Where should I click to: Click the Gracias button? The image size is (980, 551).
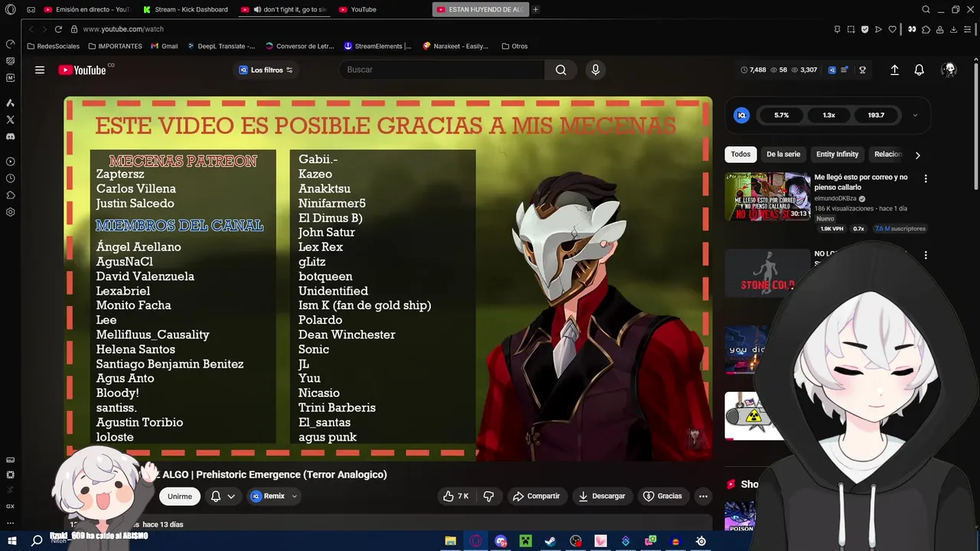click(662, 496)
